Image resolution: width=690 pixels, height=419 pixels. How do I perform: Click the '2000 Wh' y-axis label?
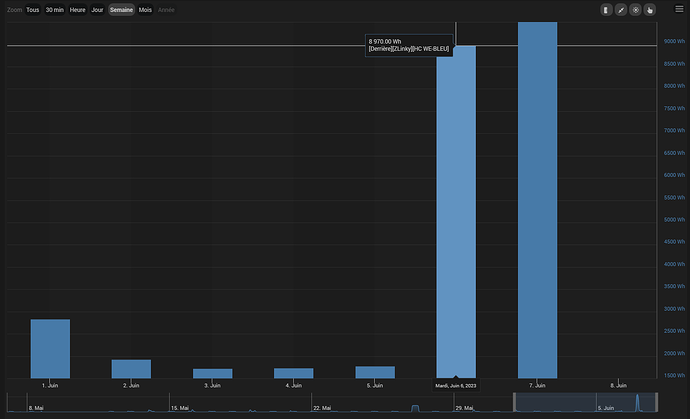[x=674, y=353]
